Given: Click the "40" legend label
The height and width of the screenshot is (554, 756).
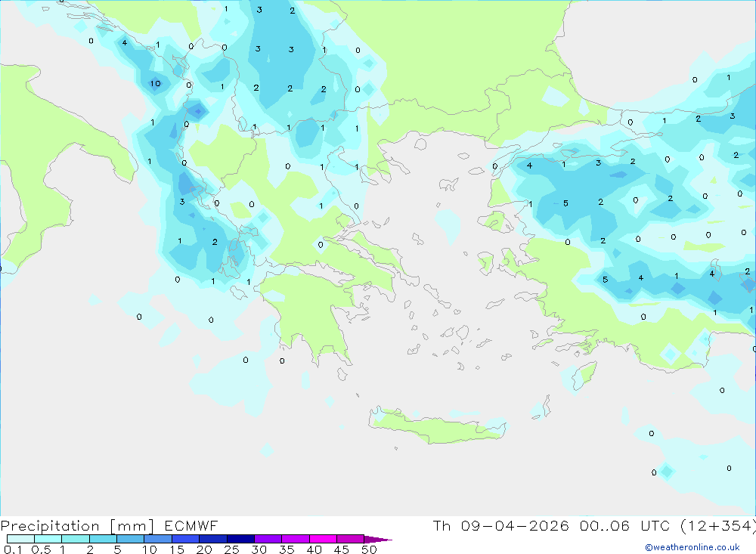Looking at the screenshot, I should click(x=314, y=549).
